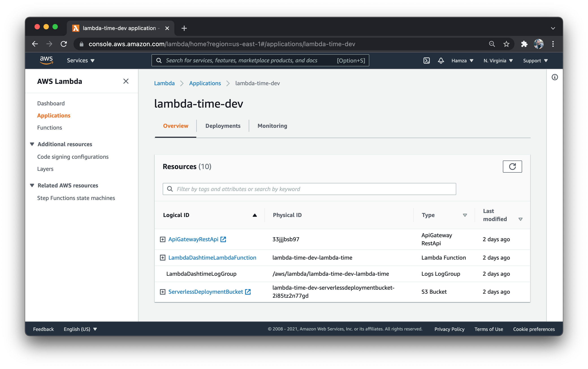Open the Hamza account dropdown
The height and width of the screenshot is (369, 588).
(462, 61)
